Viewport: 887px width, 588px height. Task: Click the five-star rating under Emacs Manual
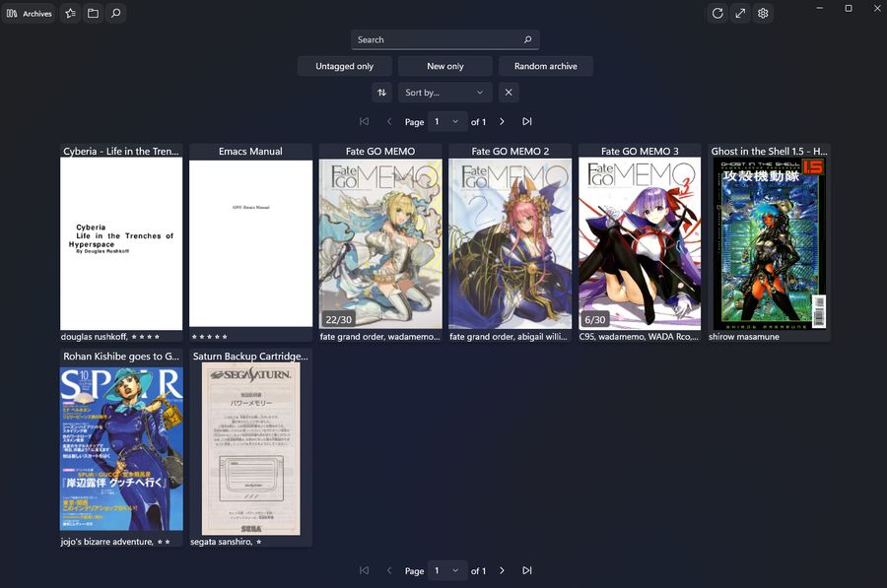coord(209,337)
